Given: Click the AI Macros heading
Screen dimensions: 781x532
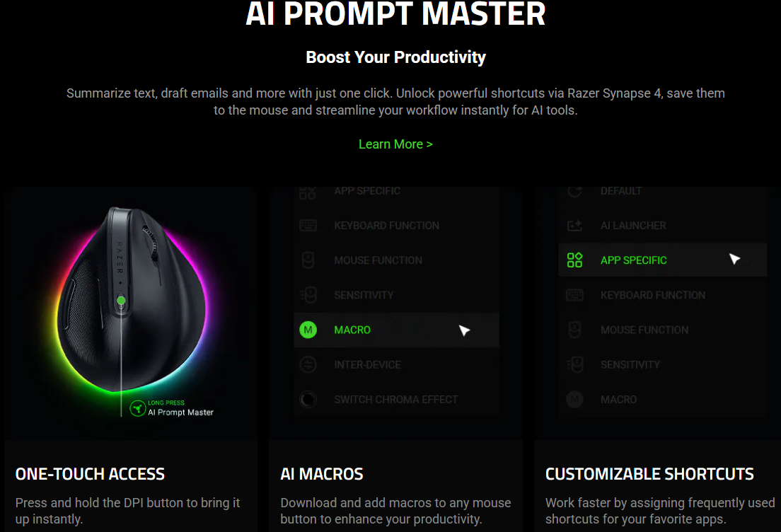Looking at the screenshot, I should (322, 474).
